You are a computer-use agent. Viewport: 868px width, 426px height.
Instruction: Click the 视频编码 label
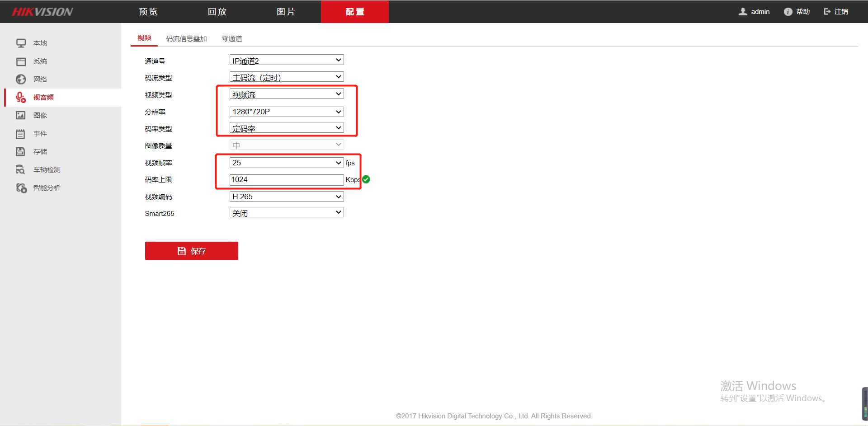pyautogui.click(x=158, y=197)
